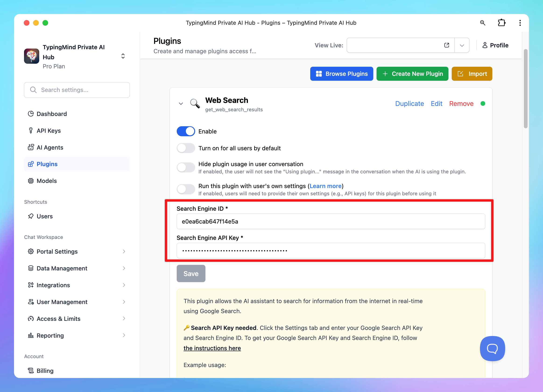Click the Reporting bar chart icon
543x392 pixels.
coord(31,336)
